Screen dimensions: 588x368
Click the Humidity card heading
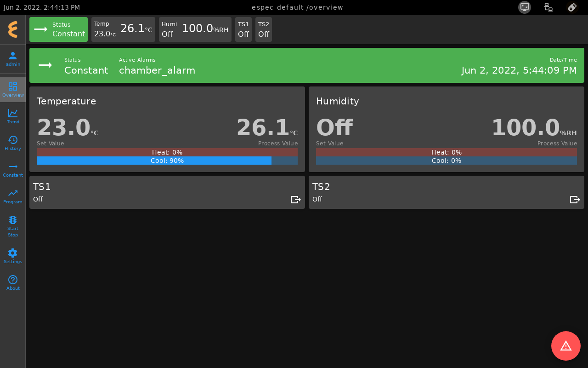click(338, 101)
